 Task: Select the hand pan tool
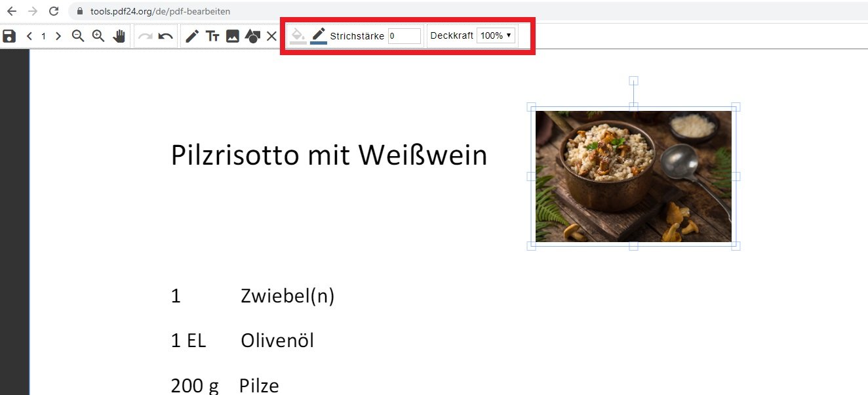119,36
